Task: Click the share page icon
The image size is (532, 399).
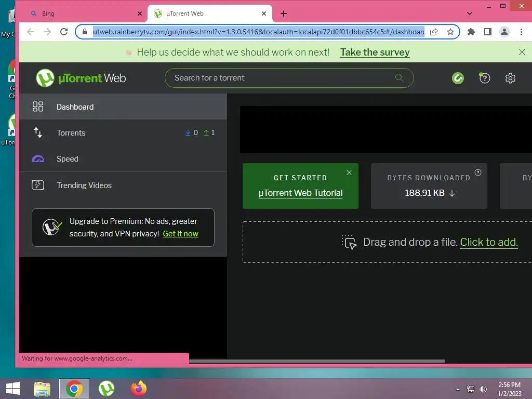Action: (x=434, y=32)
